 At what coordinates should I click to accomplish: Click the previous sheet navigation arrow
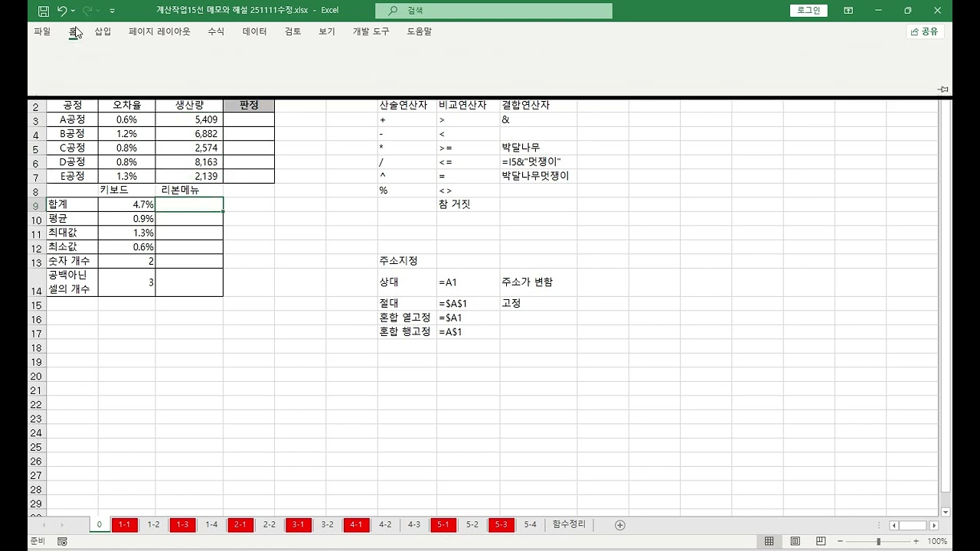[x=44, y=525]
